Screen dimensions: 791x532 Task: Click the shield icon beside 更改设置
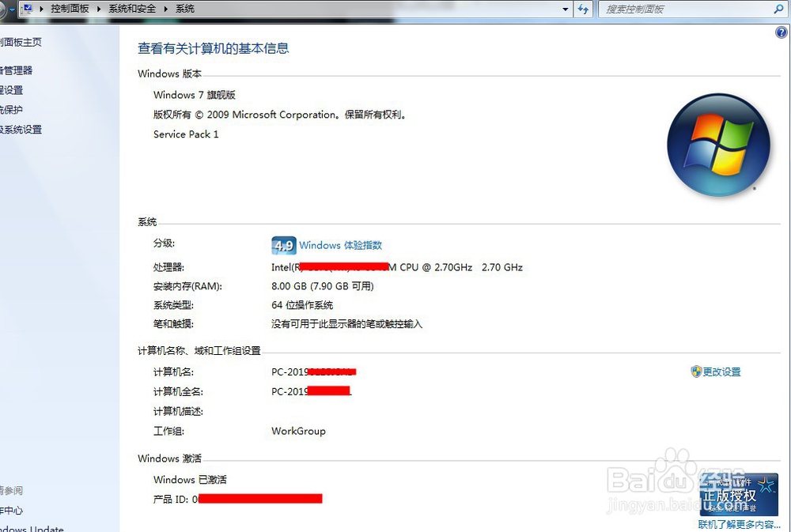(x=696, y=372)
